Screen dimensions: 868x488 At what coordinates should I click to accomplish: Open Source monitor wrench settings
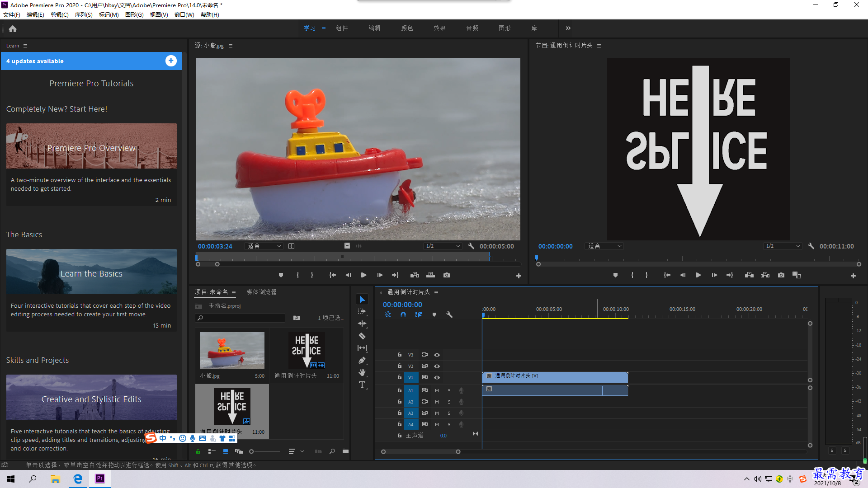[471, 246]
